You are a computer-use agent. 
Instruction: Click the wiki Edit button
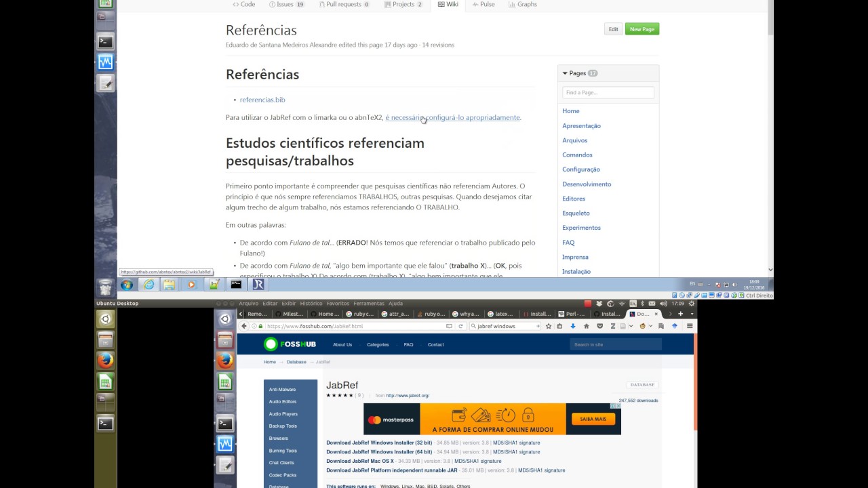(613, 29)
